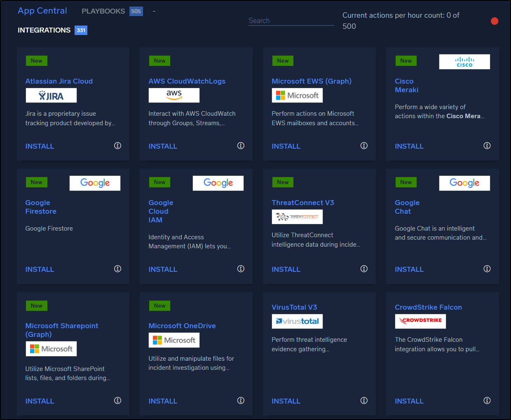Show VirusTotal V3 info details icon
Viewport: 511px width, 420px height.
(364, 400)
